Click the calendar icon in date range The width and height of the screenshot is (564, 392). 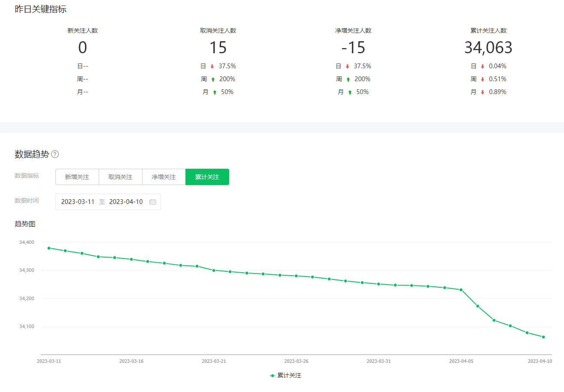pyautogui.click(x=152, y=202)
